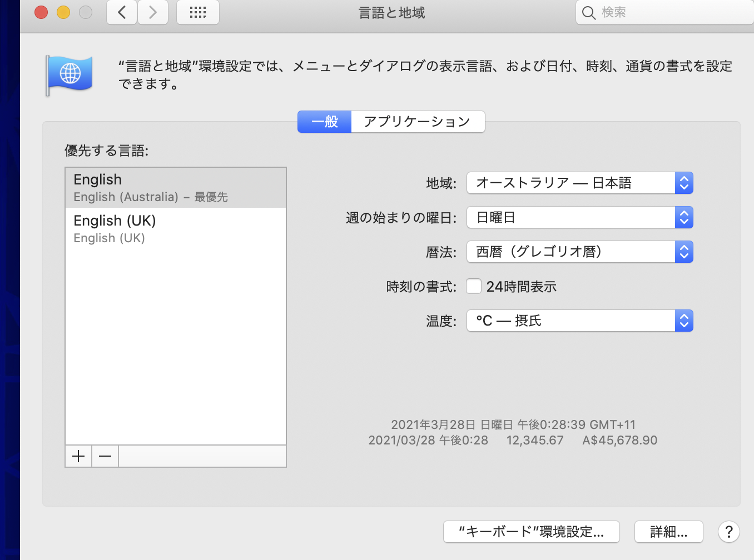The height and width of the screenshot is (560, 754).
Task: Open the 週の始まりの曜日 dropdown
Action: click(579, 217)
